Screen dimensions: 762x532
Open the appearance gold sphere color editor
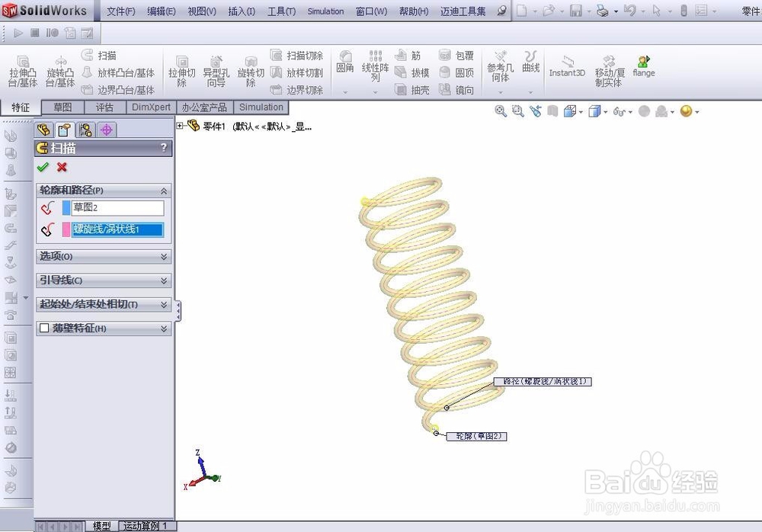click(x=685, y=111)
